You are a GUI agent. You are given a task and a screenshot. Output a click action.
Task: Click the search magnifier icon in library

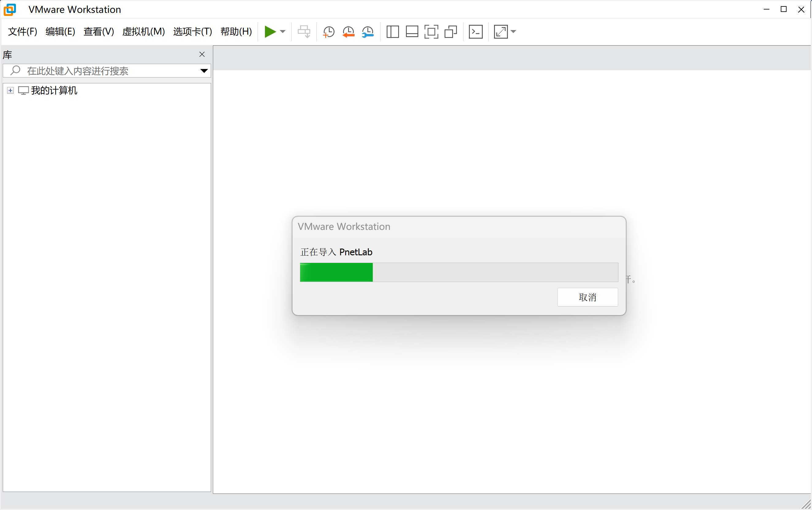[15, 70]
